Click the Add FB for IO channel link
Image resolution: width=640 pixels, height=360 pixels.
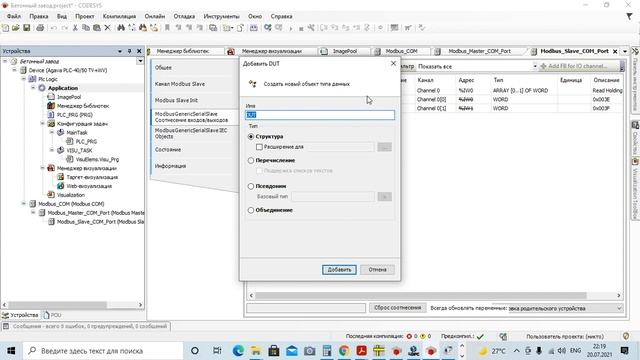click(579, 66)
